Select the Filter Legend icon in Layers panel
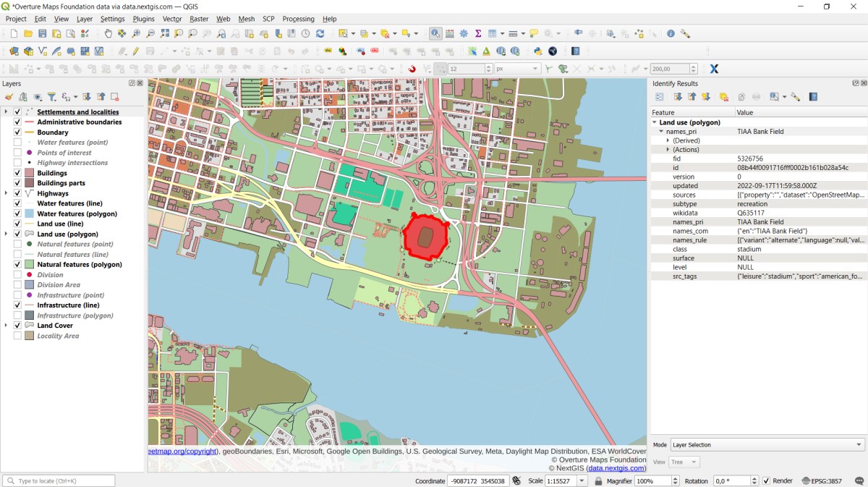This screenshot has width=868, height=487. tap(52, 96)
